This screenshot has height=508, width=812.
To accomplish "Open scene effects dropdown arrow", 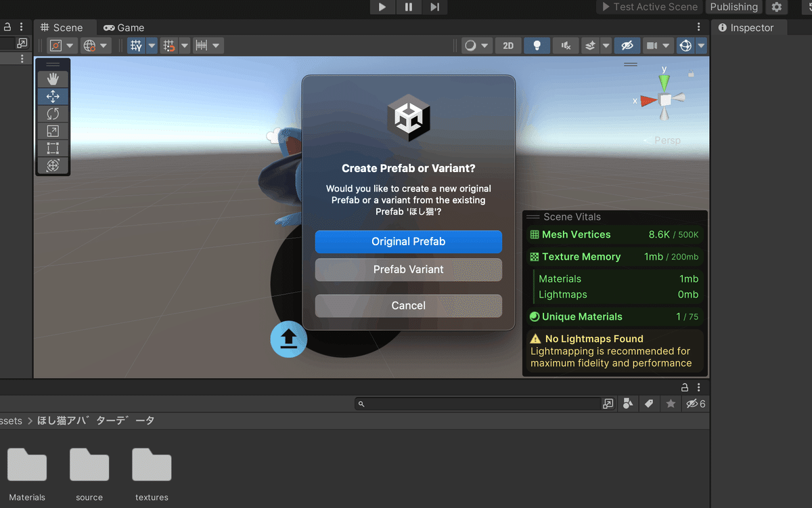I will (x=606, y=45).
